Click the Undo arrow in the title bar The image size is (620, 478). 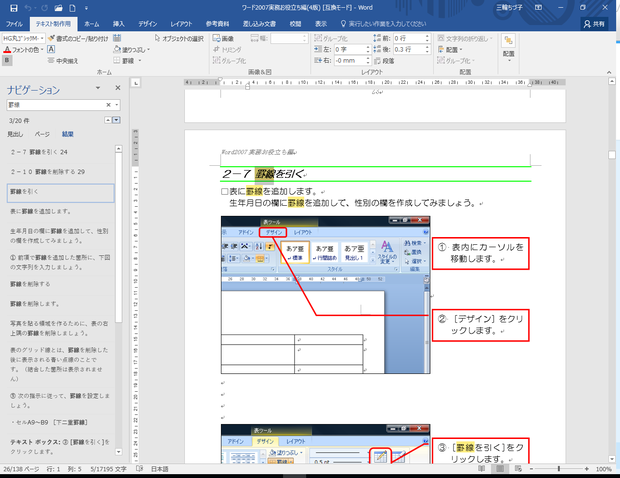coord(28,8)
